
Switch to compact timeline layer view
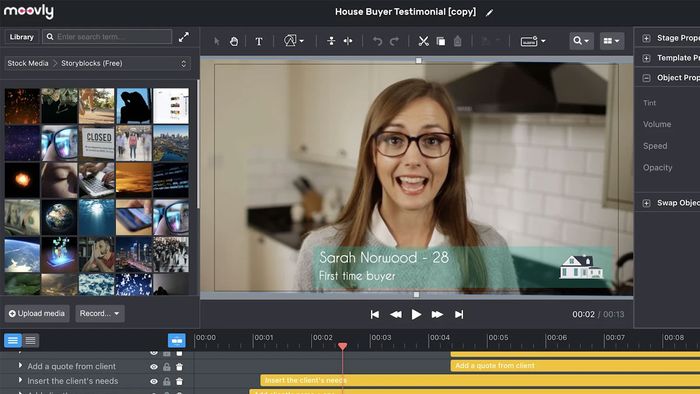(30, 340)
